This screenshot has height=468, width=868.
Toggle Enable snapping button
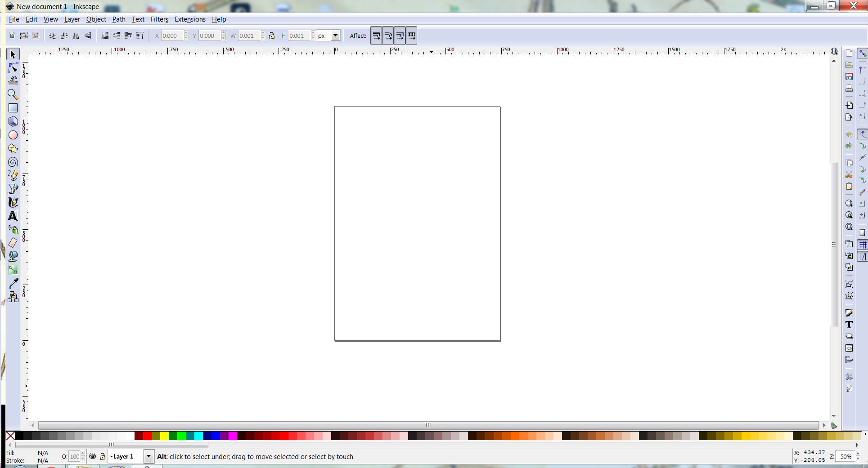click(863, 53)
